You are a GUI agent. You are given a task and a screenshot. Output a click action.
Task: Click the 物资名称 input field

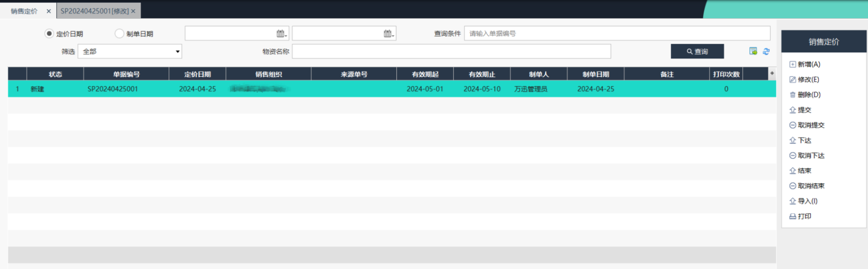coord(451,51)
